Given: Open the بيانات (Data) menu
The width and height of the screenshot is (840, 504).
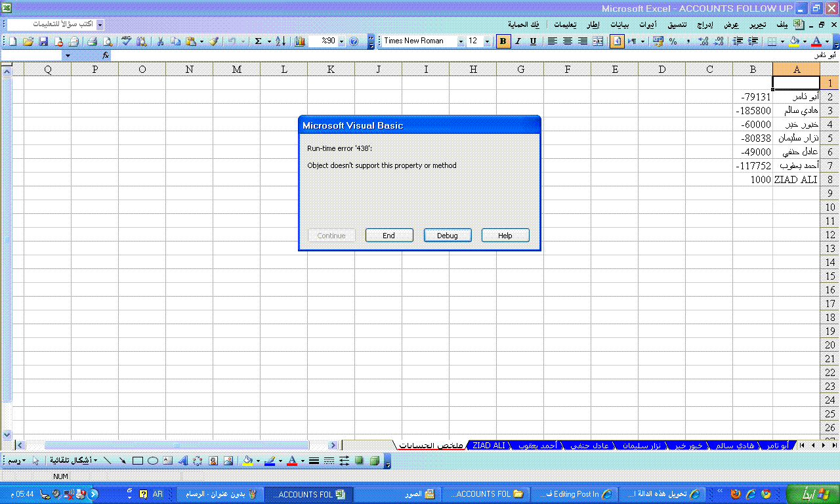Looking at the screenshot, I should click(x=619, y=24).
